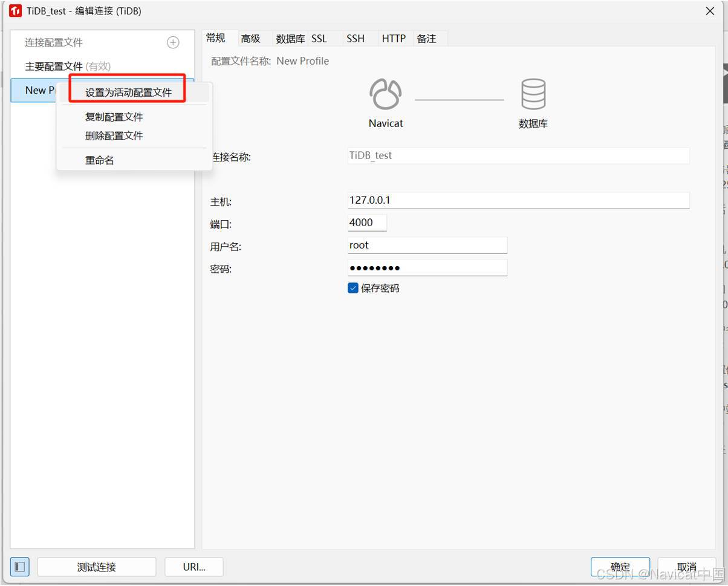
Task: Switch to the 数据库 tab
Action: coord(290,39)
